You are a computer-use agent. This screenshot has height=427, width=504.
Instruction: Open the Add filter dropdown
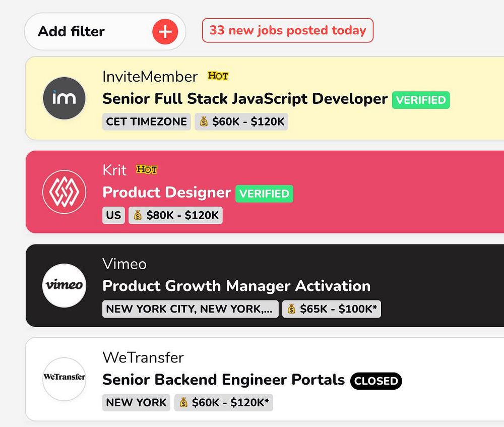coord(72,32)
